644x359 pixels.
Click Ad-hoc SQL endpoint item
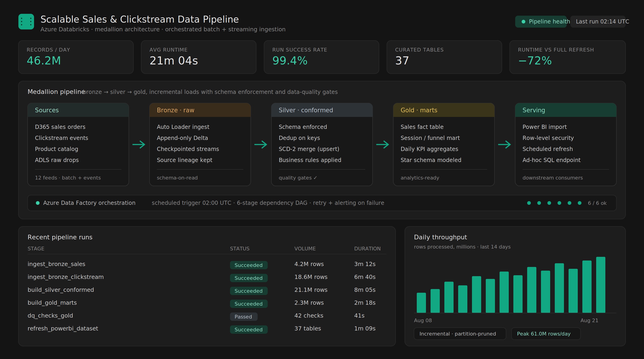(x=552, y=160)
